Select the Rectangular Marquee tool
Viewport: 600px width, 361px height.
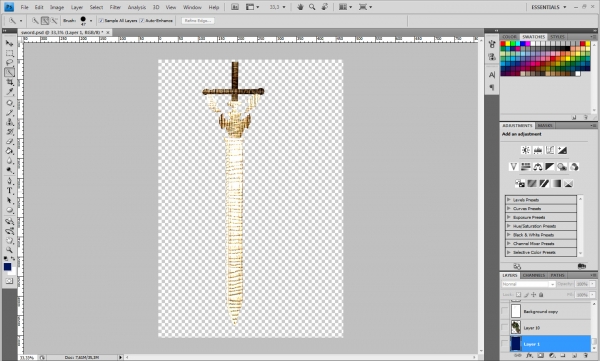[x=9, y=53]
